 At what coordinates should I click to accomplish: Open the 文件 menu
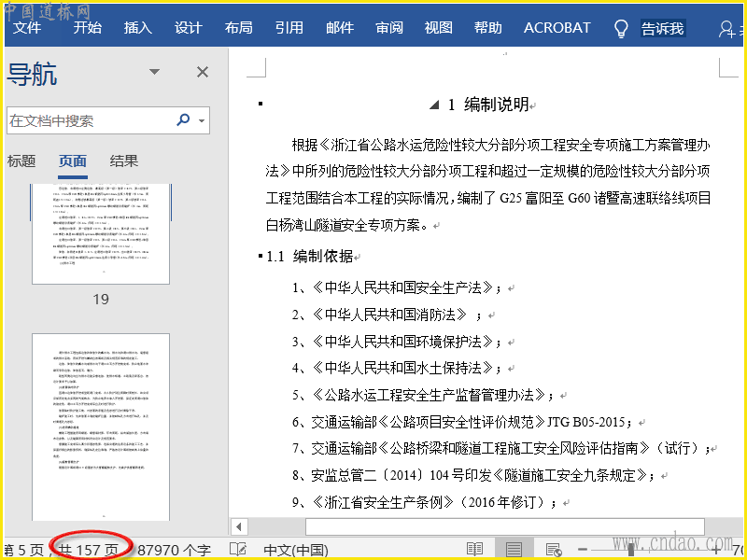[x=27, y=28]
